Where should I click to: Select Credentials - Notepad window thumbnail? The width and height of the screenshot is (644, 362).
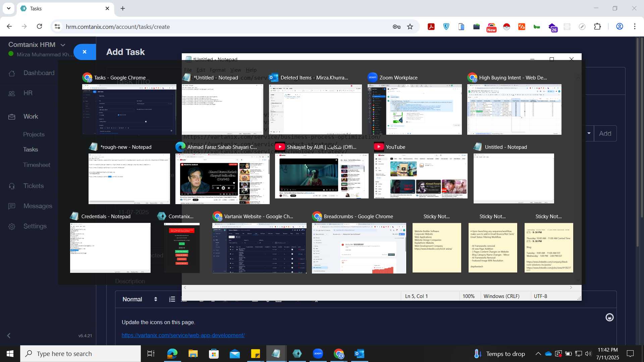[110, 248]
